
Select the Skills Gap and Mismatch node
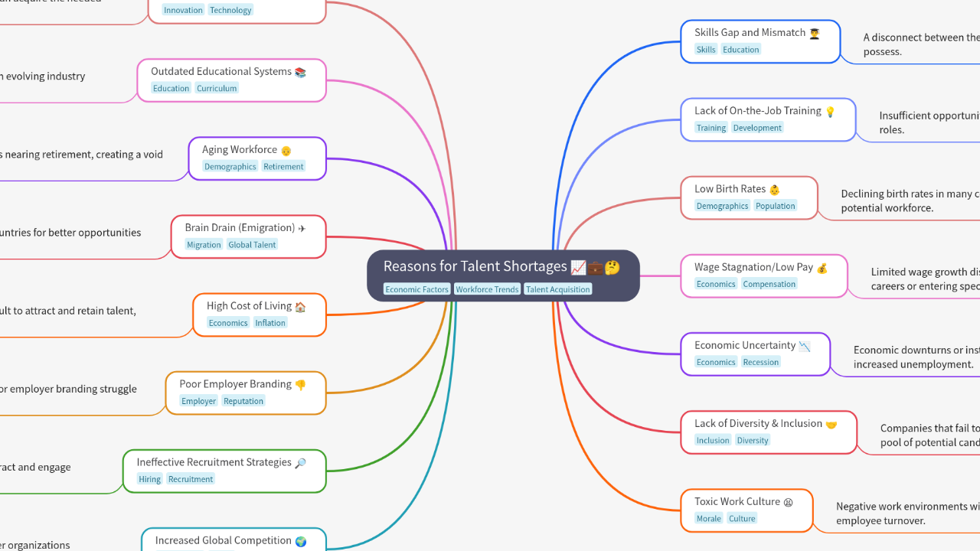(760, 41)
